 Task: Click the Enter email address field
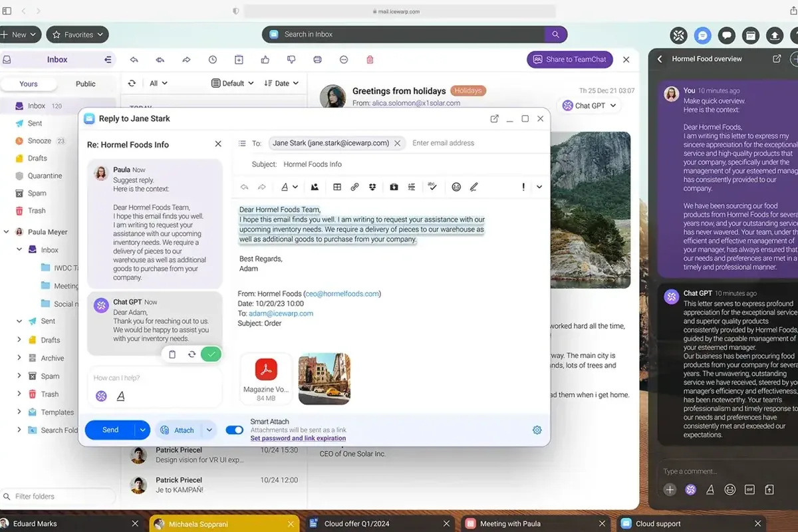444,143
